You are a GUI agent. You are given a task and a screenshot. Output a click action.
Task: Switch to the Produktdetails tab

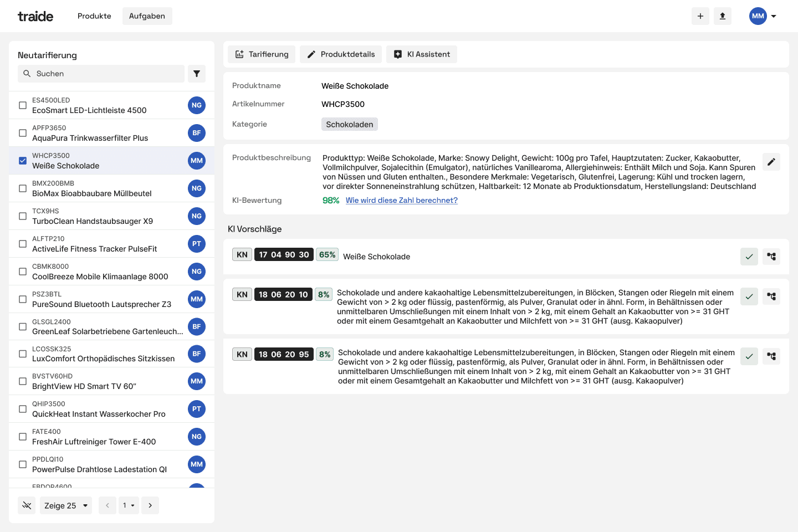[x=341, y=54]
